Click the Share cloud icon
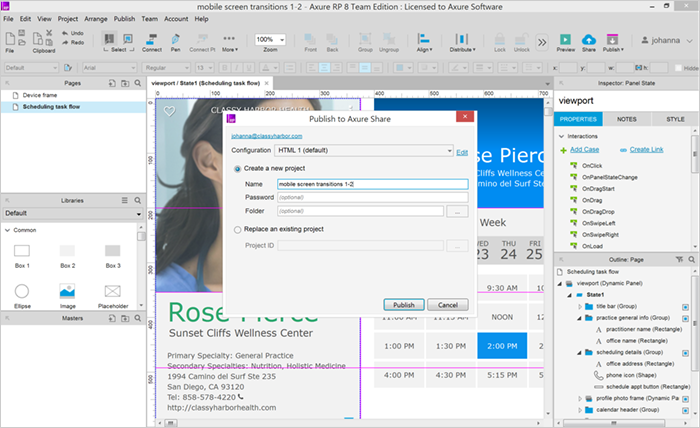The width and height of the screenshot is (700, 428). (589, 39)
